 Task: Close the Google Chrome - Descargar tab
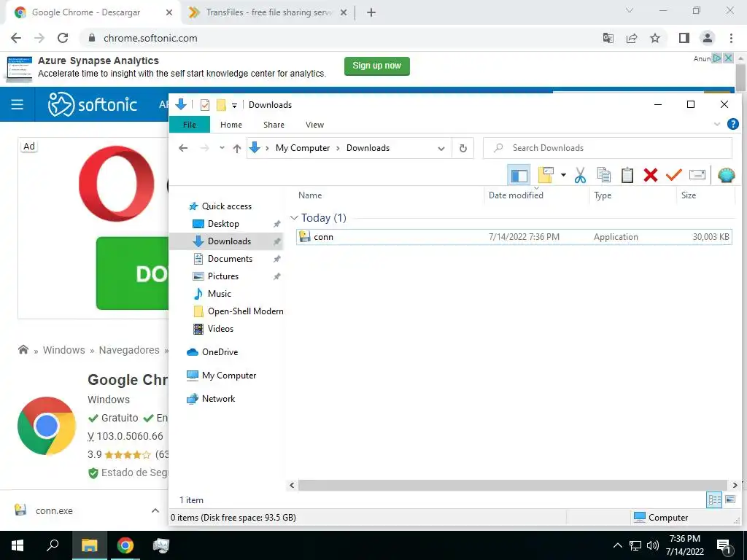pos(169,12)
